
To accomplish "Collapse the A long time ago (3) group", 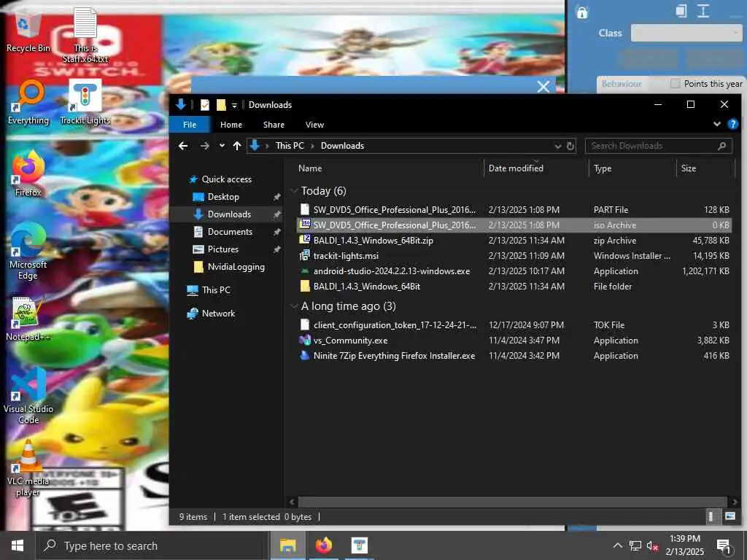I will (x=294, y=306).
